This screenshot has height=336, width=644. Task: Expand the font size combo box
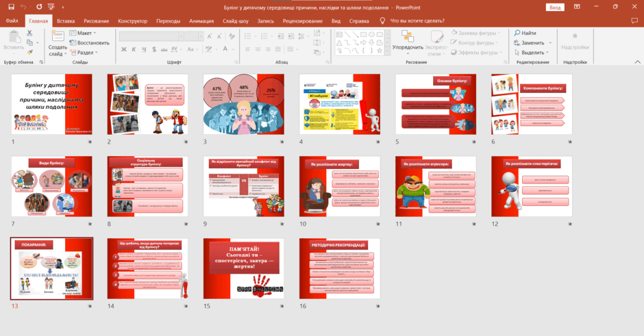(x=201, y=36)
